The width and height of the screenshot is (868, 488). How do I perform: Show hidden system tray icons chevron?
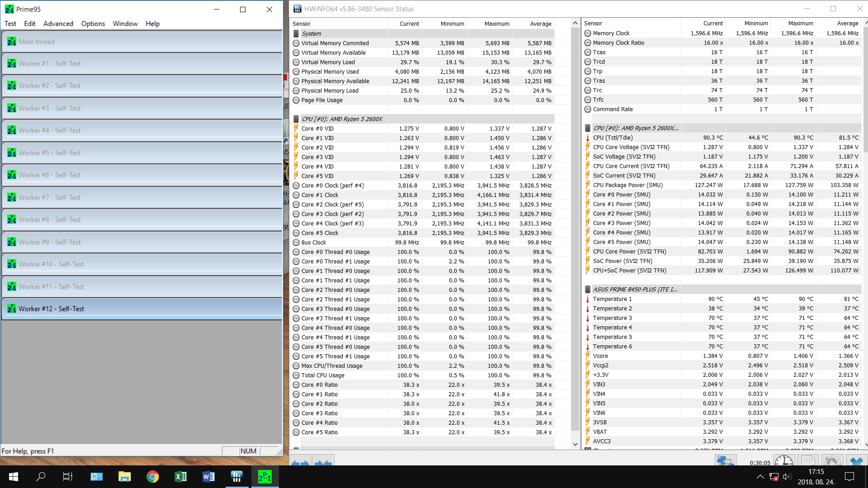(x=760, y=477)
